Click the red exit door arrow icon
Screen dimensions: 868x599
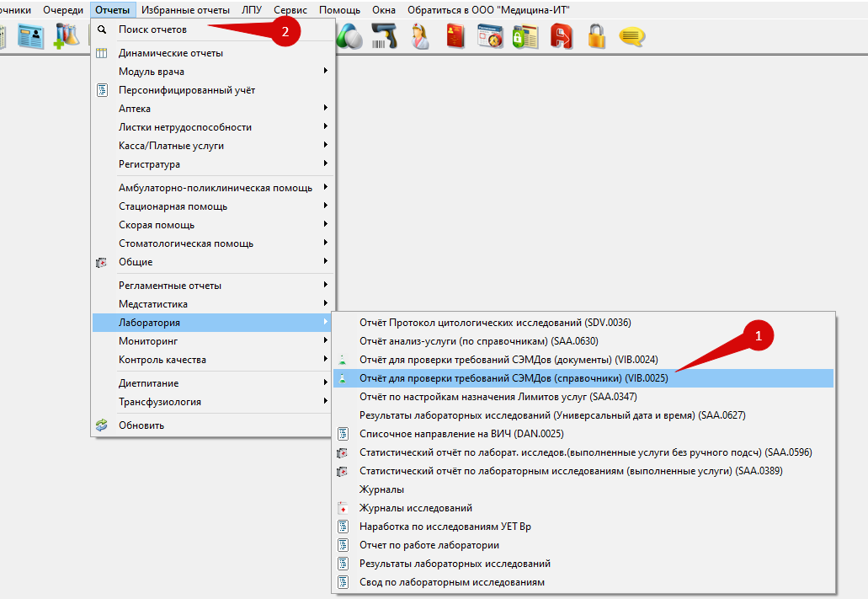coord(562,36)
